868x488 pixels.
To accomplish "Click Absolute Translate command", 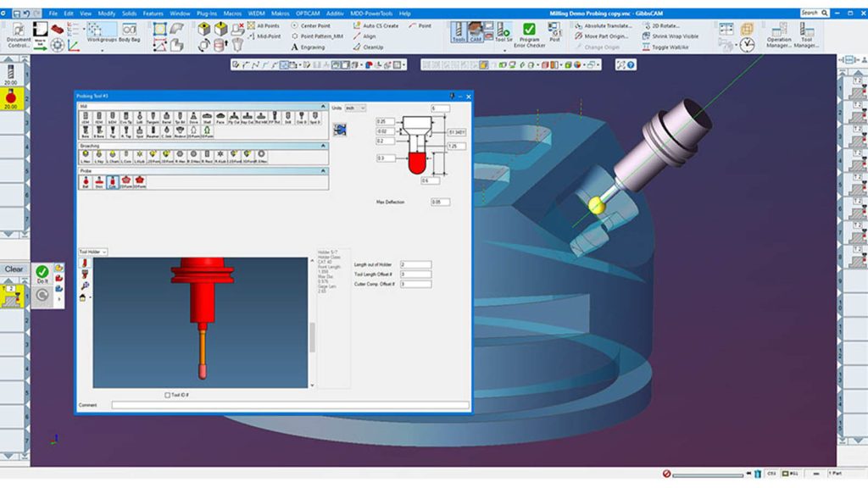I will [x=603, y=25].
